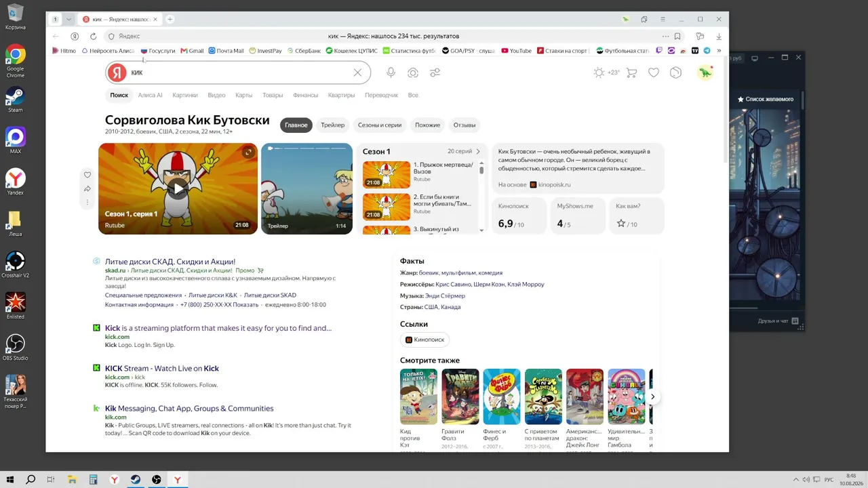The image size is (868, 488).
Task: Select the Похожие chip
Action: coord(427,125)
